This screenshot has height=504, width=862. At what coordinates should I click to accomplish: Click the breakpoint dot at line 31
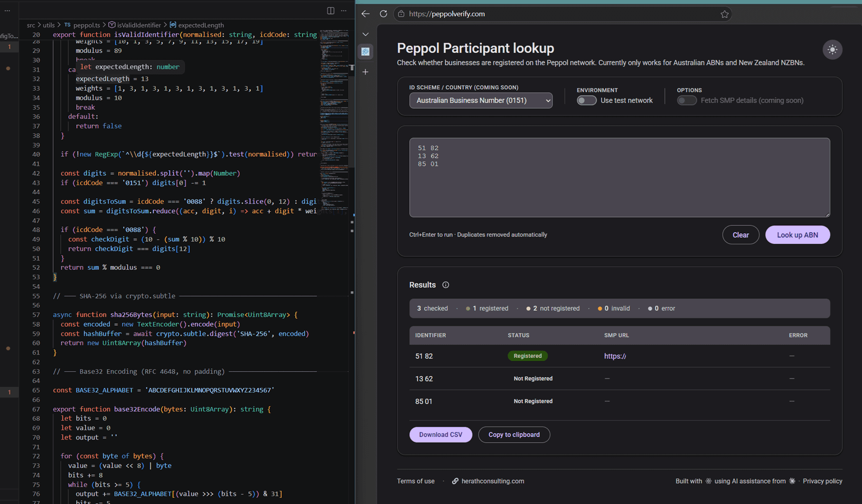click(8, 69)
